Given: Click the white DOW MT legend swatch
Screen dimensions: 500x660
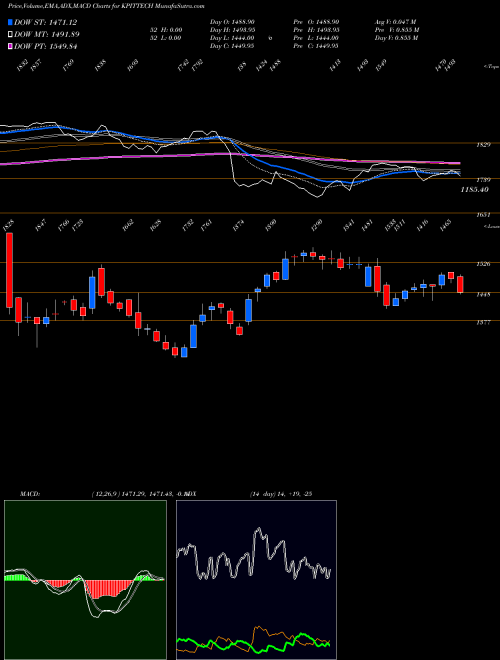Looking at the screenshot, I should (x=11, y=35).
